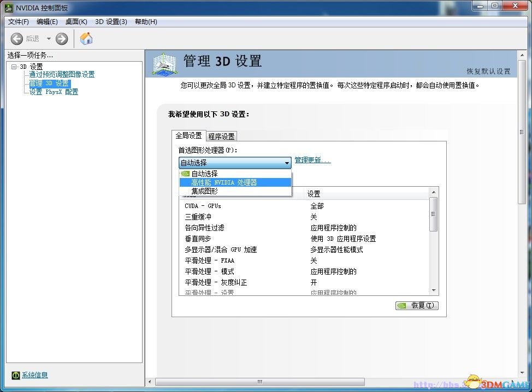This screenshot has height=392, width=532.
Task: Switch to the 全局设置 tab
Action: pos(188,135)
